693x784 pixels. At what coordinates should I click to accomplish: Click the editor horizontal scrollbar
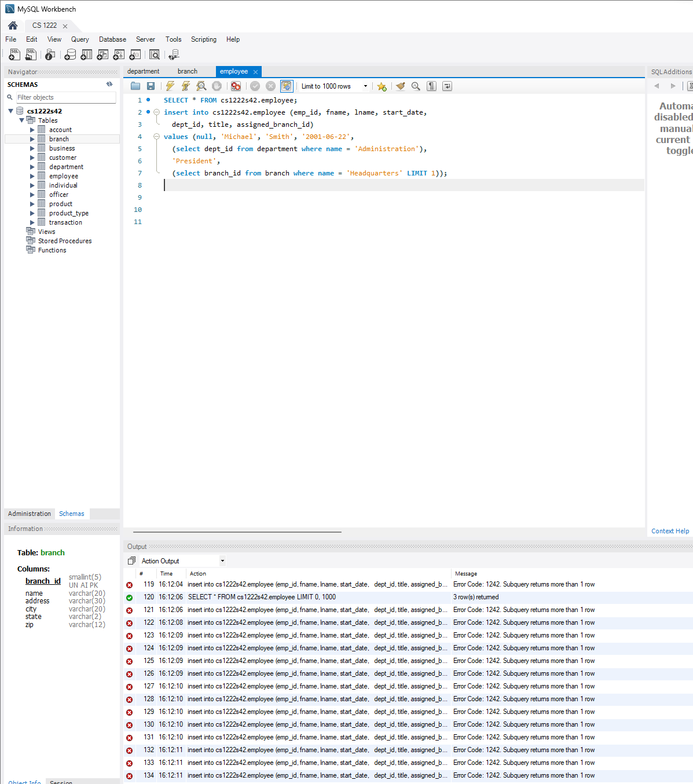point(237,532)
